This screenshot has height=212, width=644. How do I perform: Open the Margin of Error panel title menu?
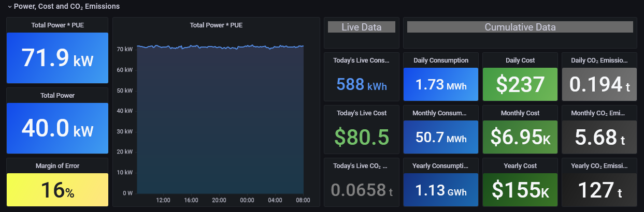[x=57, y=166]
